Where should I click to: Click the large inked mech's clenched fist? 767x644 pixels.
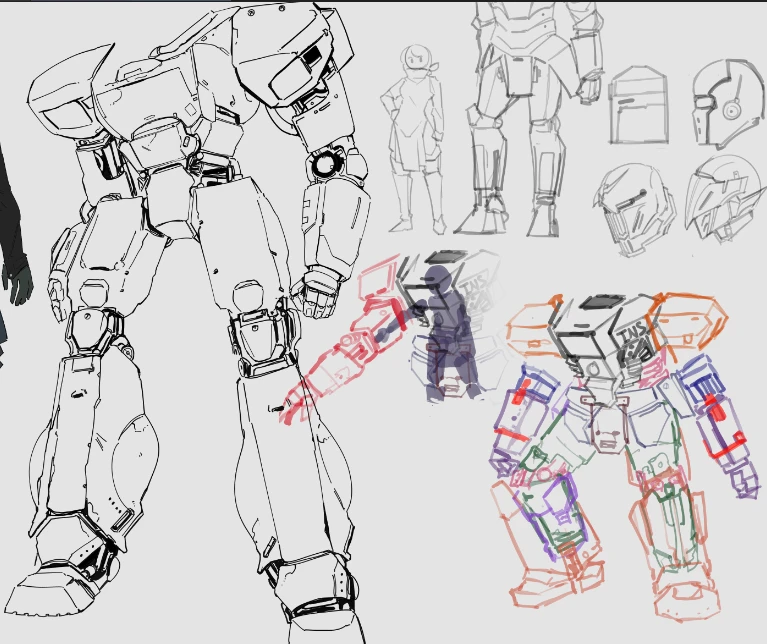click(316, 293)
